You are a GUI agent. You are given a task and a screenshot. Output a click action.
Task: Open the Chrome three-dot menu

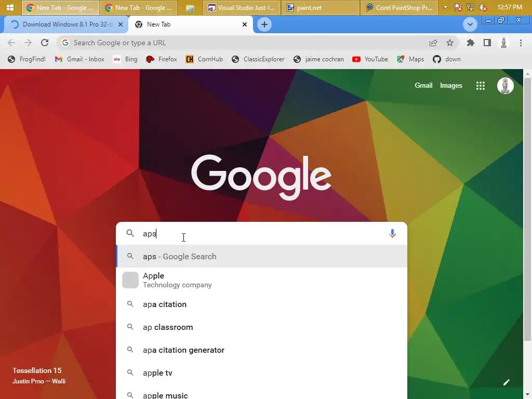coord(521,43)
